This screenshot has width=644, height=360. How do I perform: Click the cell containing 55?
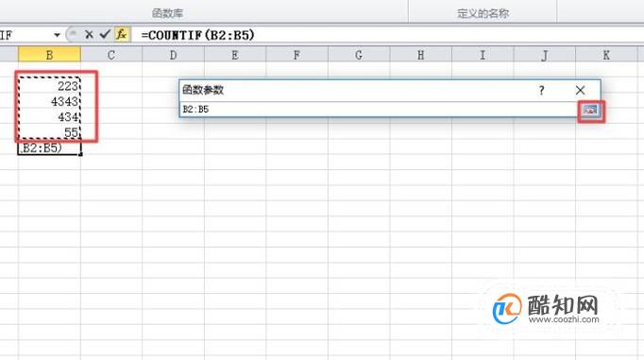pos(49,132)
